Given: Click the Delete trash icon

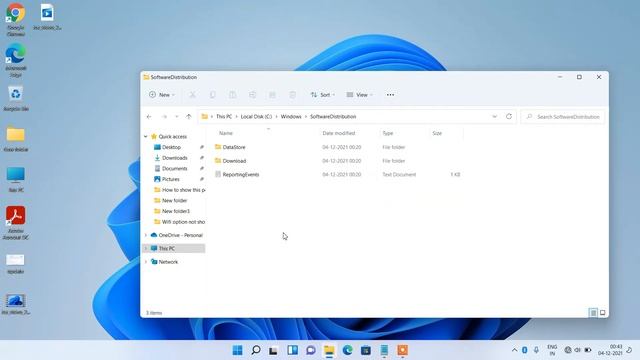Looking at the screenshot, I should pos(292,95).
